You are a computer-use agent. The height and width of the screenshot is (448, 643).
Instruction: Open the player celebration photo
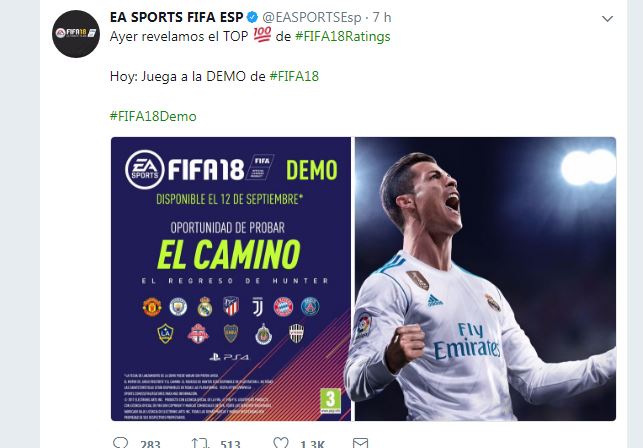point(485,279)
